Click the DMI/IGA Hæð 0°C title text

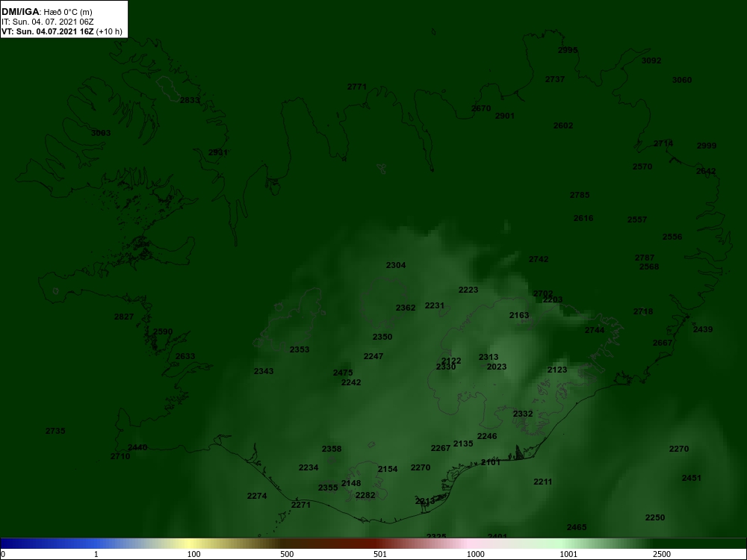pos(46,12)
